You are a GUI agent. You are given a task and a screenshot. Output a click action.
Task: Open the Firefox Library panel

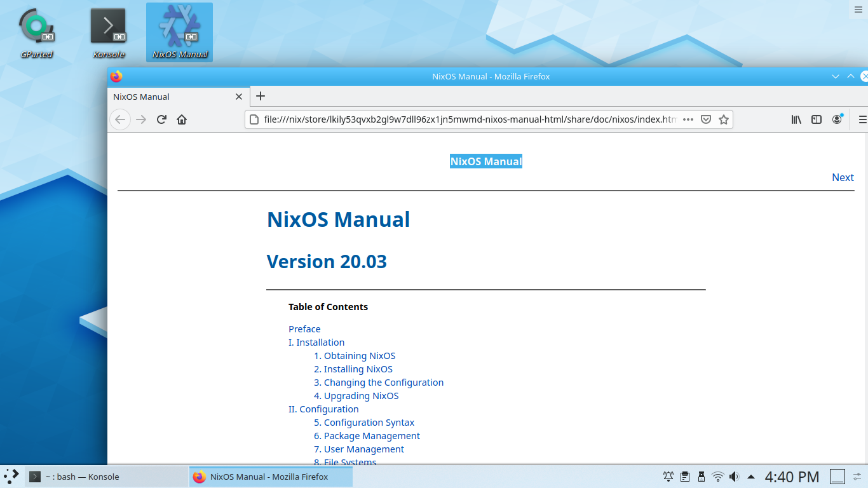click(x=796, y=119)
